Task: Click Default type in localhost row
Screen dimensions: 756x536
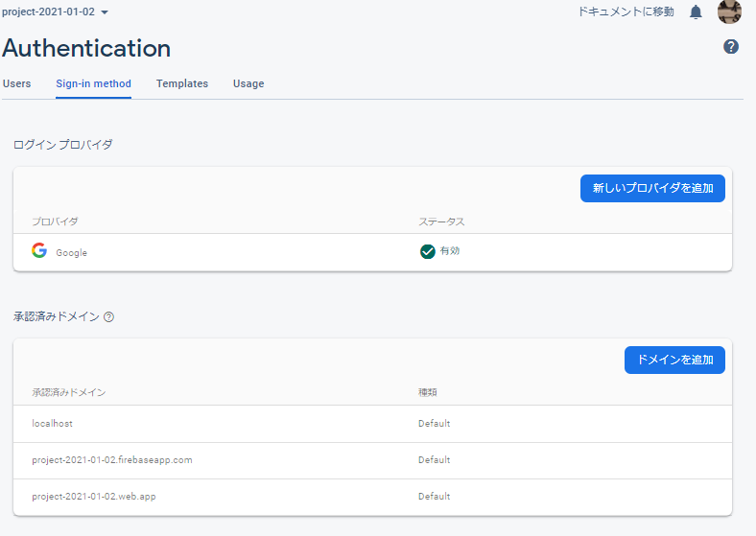Action: coord(434,423)
